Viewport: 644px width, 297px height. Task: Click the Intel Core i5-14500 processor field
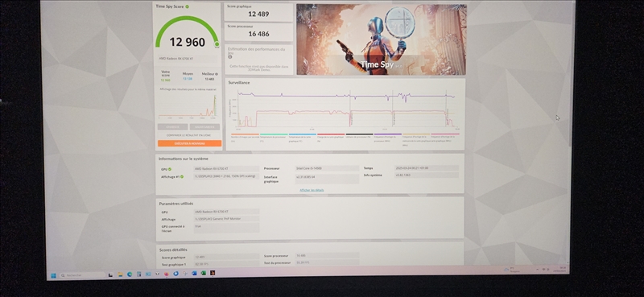click(x=327, y=168)
